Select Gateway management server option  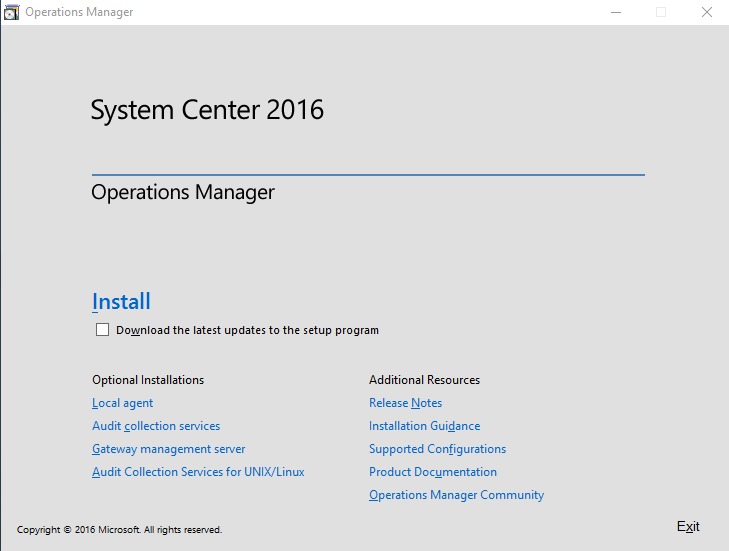tap(168, 449)
